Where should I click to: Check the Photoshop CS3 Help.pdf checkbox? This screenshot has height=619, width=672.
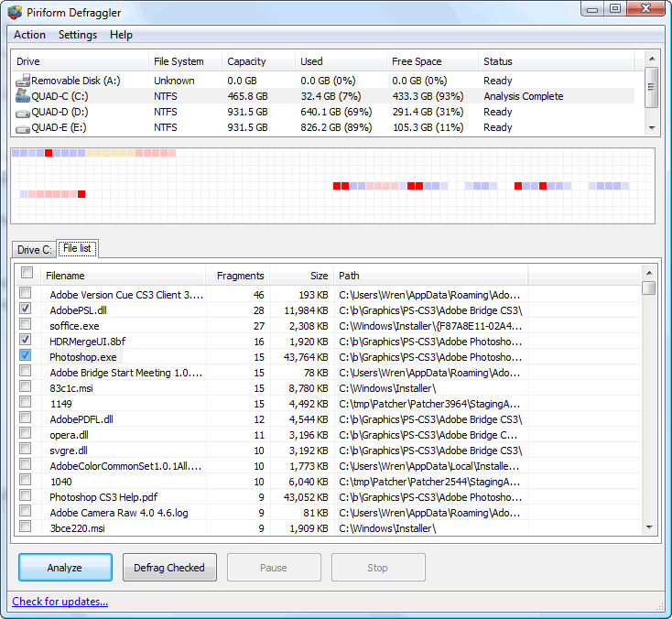click(x=26, y=495)
